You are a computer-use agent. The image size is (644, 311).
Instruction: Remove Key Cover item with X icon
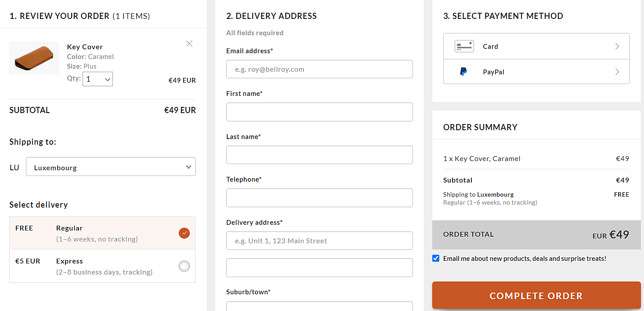click(x=189, y=44)
